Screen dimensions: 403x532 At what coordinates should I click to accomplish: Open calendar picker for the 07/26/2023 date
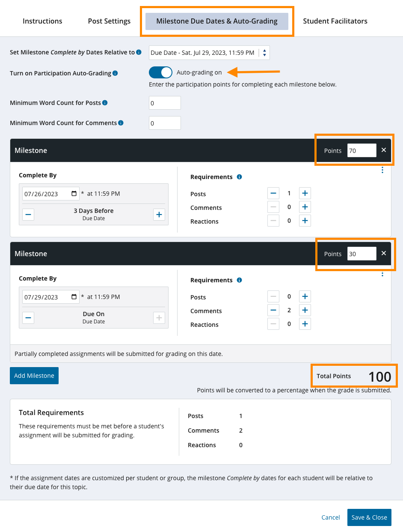point(74,194)
